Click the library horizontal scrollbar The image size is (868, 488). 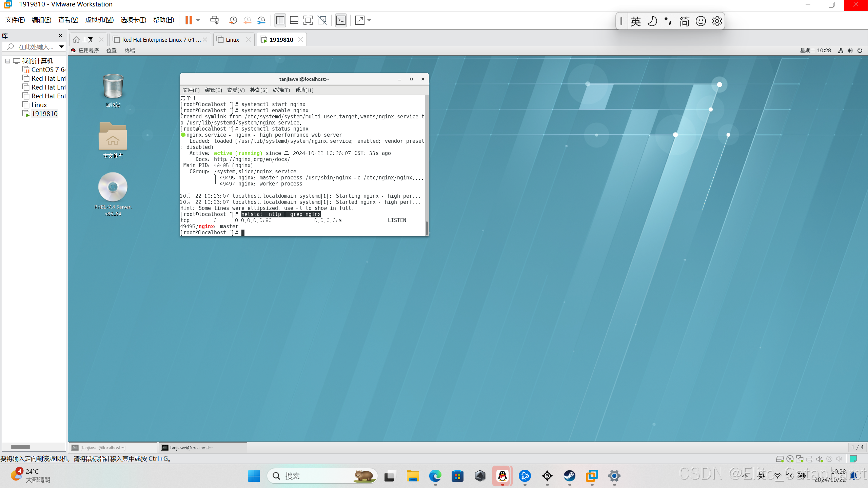tap(20, 447)
